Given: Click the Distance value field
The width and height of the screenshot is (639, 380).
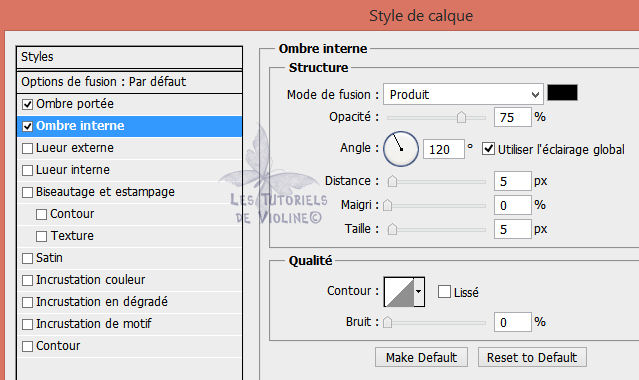Looking at the screenshot, I should click(x=512, y=181).
